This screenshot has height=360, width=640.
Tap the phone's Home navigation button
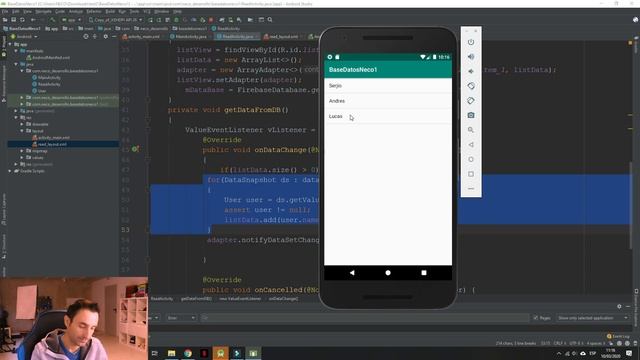tap(388, 273)
